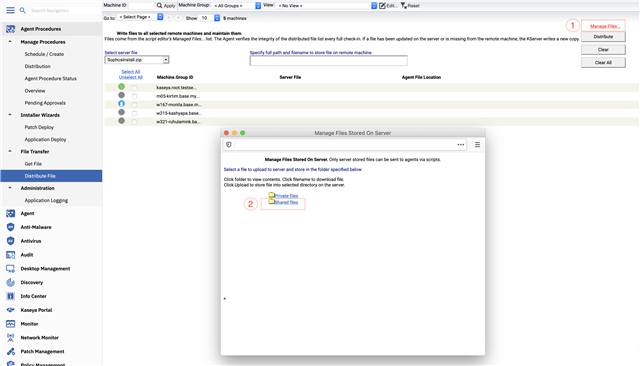
Task: Open the hamburger navigation menu
Action: tap(10, 10)
